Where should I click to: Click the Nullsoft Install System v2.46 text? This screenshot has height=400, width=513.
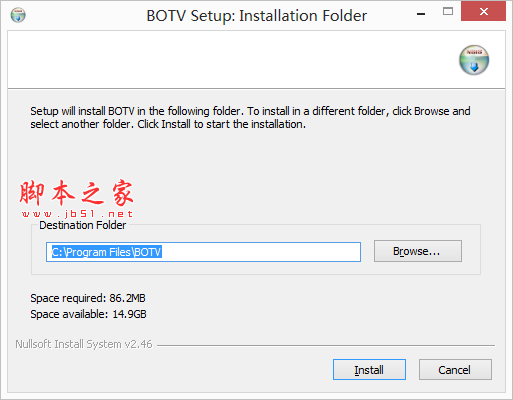pos(84,344)
